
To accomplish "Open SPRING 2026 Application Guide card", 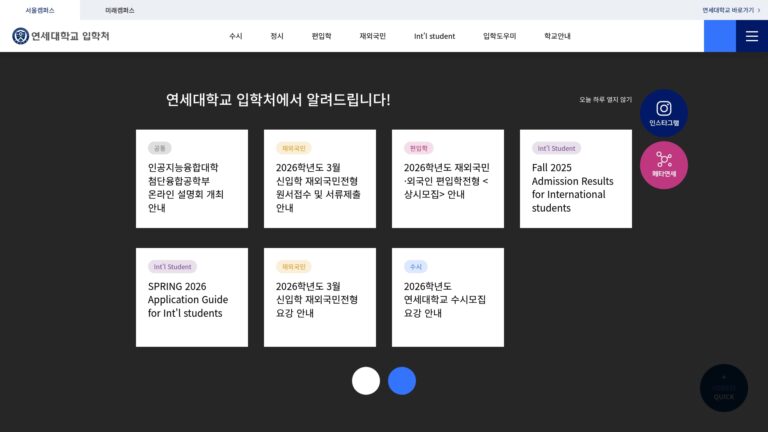I will (192, 297).
